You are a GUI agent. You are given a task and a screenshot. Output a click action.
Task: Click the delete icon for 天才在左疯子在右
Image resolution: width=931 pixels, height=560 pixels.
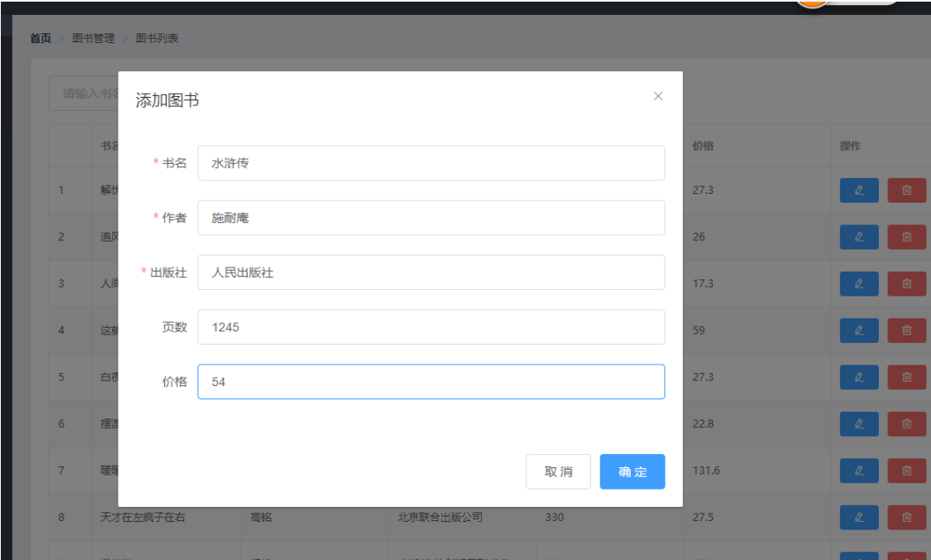[909, 517]
